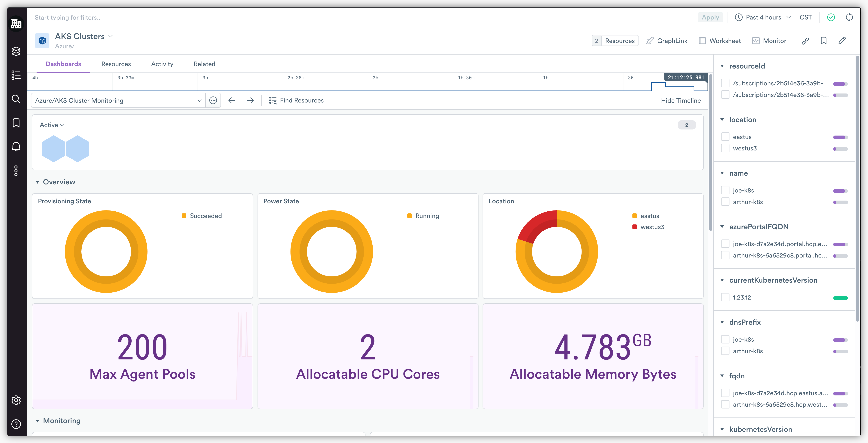Click the Max Agent Pools card

[142, 356]
